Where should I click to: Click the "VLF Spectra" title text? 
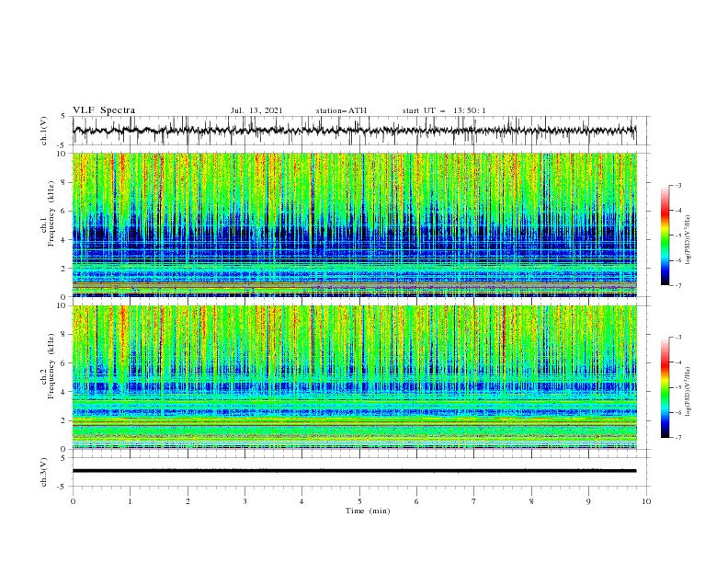(104, 110)
